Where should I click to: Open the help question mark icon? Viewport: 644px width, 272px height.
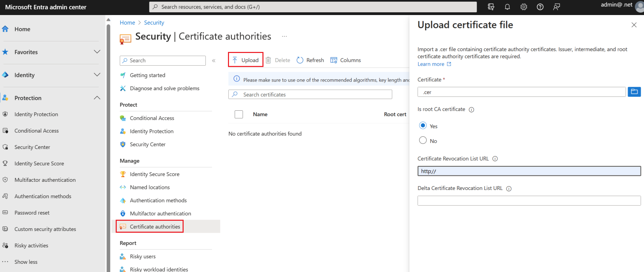540,7
